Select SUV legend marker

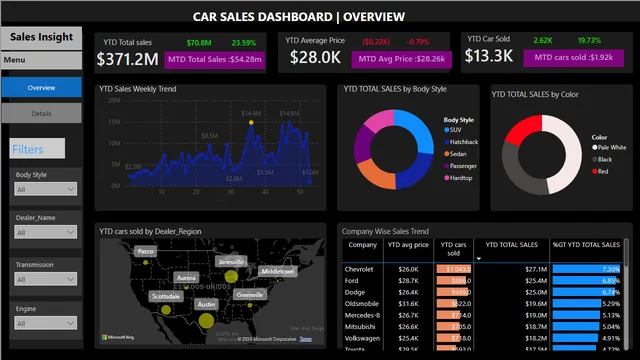click(447, 130)
